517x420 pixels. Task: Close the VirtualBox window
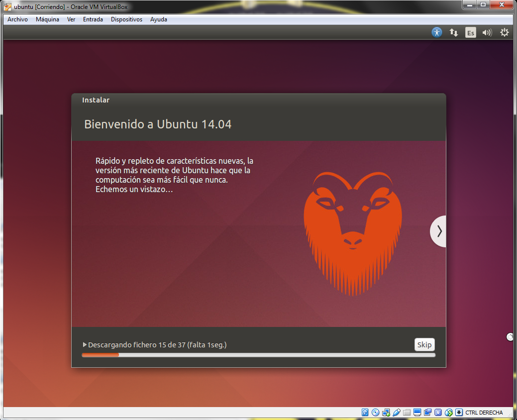(x=502, y=4)
